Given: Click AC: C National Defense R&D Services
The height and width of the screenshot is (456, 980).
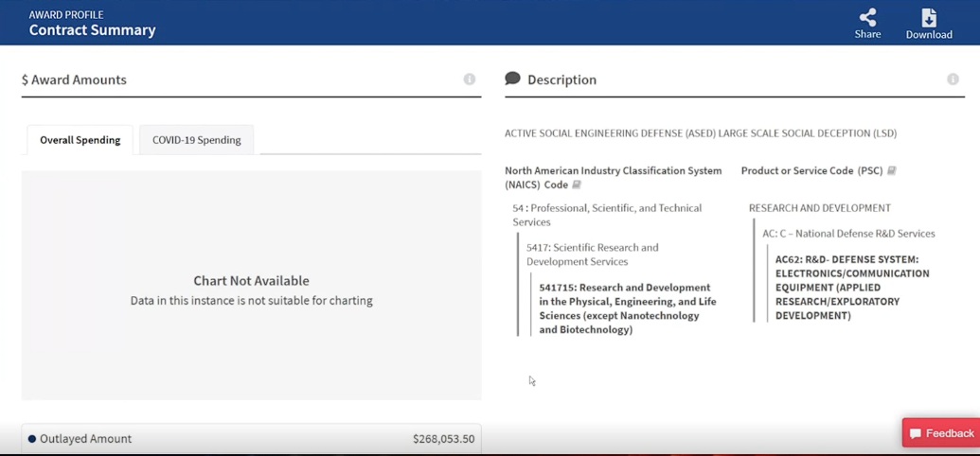Looking at the screenshot, I should [848, 234].
